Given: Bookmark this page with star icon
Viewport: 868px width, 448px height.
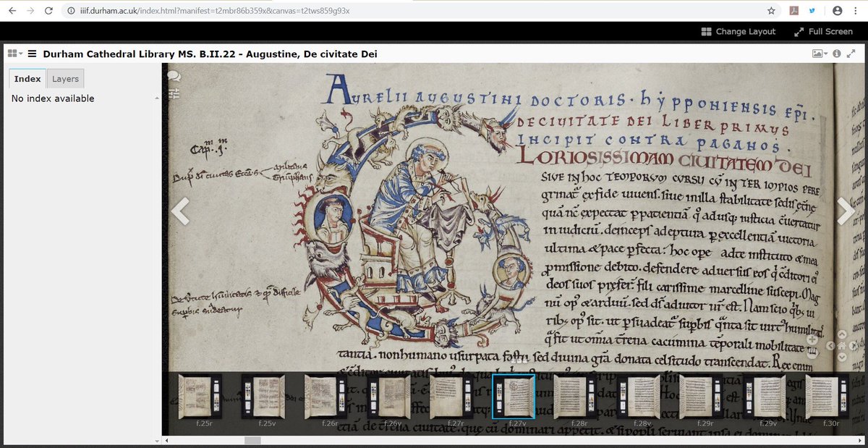Looking at the screenshot, I should (771, 11).
